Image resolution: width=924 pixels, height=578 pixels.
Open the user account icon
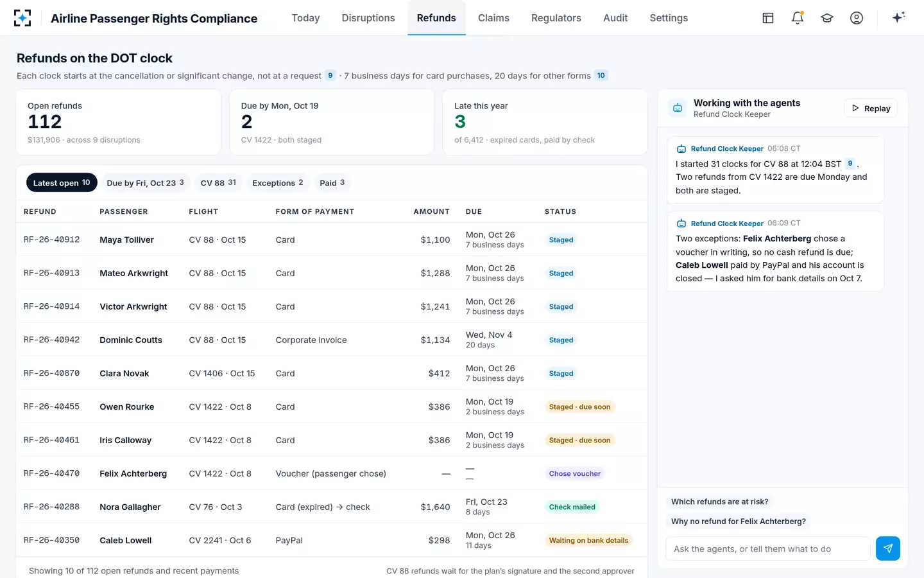[857, 18]
